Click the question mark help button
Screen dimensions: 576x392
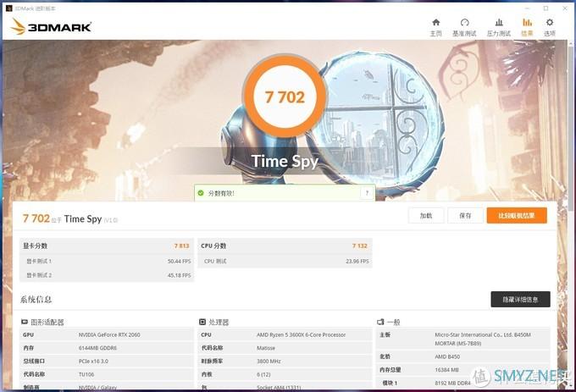tap(367, 193)
